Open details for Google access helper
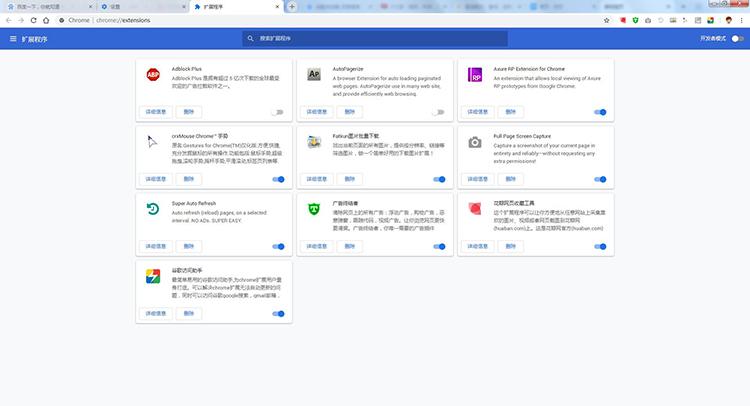Screen dimensions: 750x406 point(155,314)
